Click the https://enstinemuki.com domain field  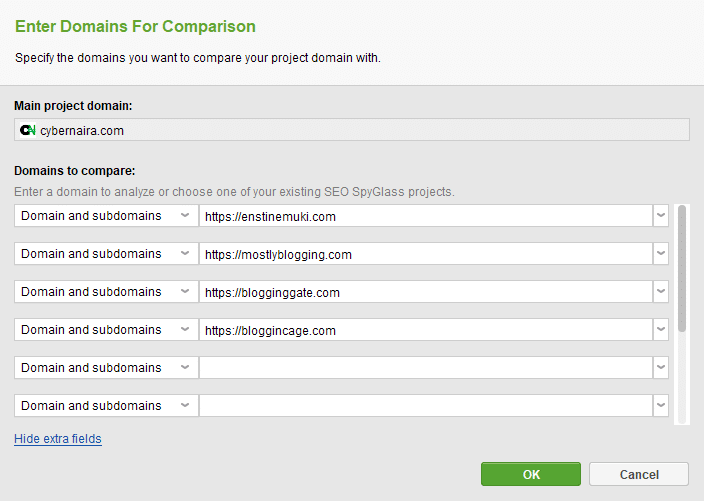425,216
